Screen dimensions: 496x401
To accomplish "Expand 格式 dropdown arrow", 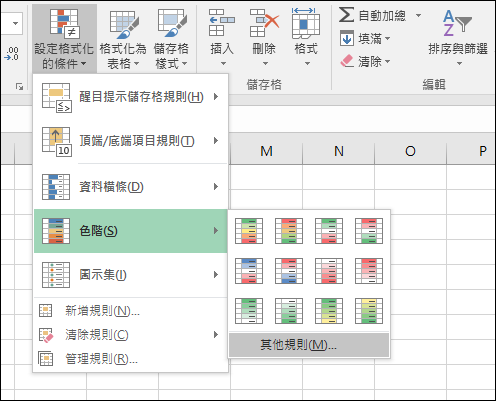I will (x=307, y=63).
